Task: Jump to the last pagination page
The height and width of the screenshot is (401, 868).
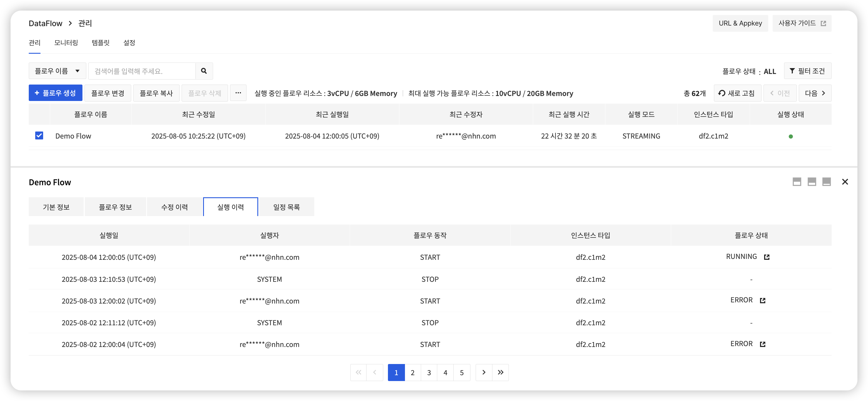Action: [x=500, y=372]
